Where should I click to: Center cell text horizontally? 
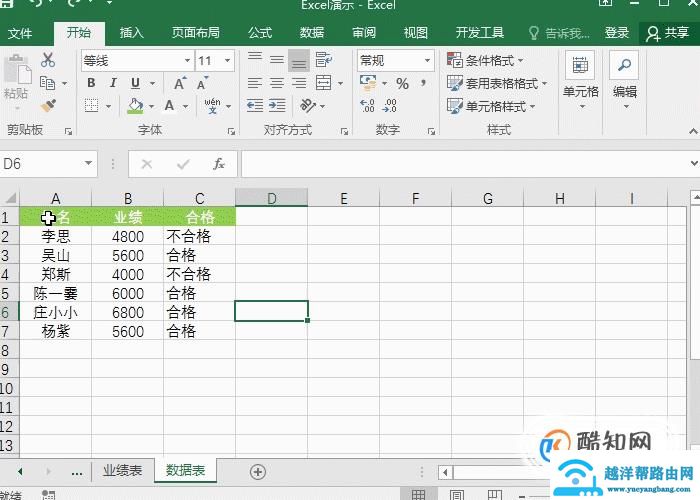(277, 83)
